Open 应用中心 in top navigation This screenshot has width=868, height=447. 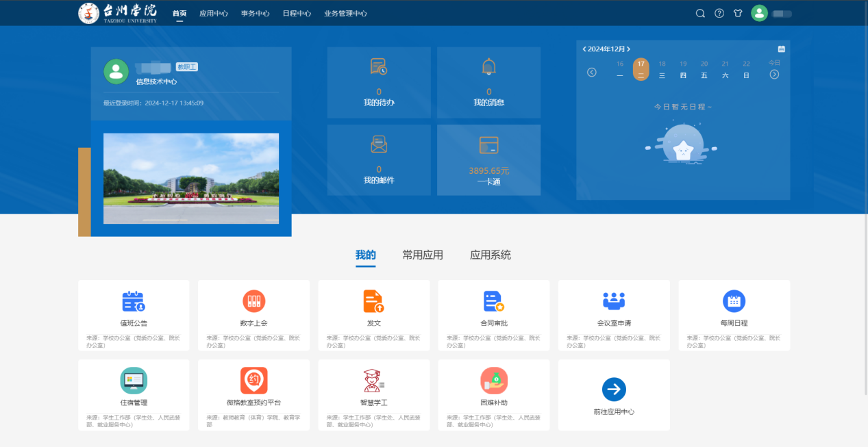coord(214,14)
